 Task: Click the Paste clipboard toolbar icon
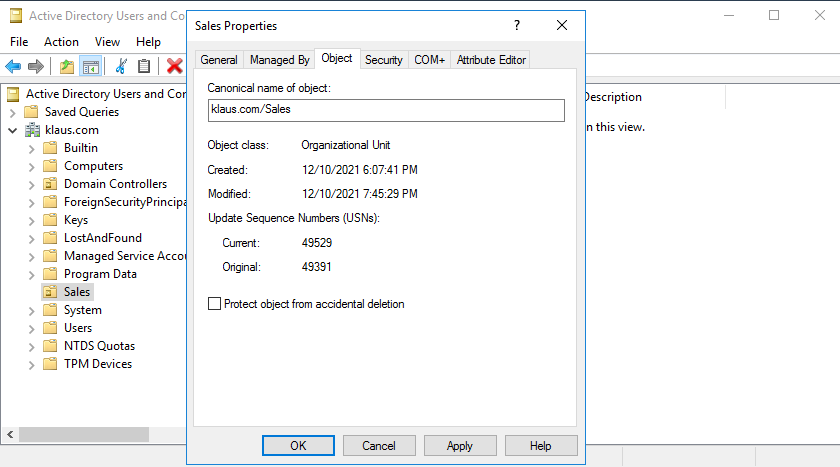tap(144, 67)
